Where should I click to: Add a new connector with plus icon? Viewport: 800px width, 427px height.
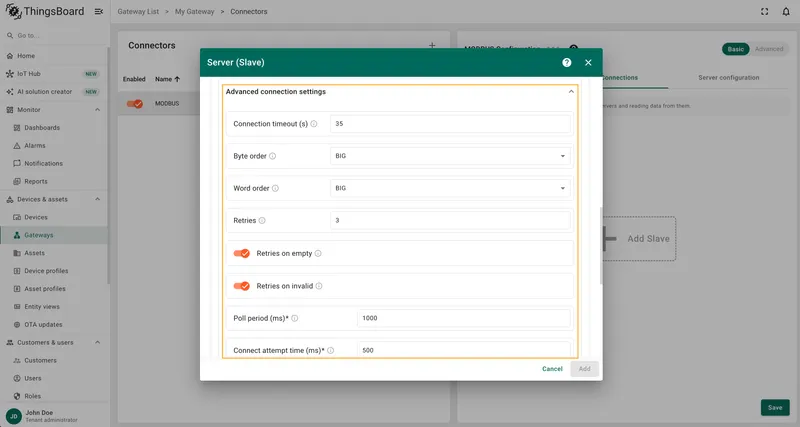(x=432, y=45)
